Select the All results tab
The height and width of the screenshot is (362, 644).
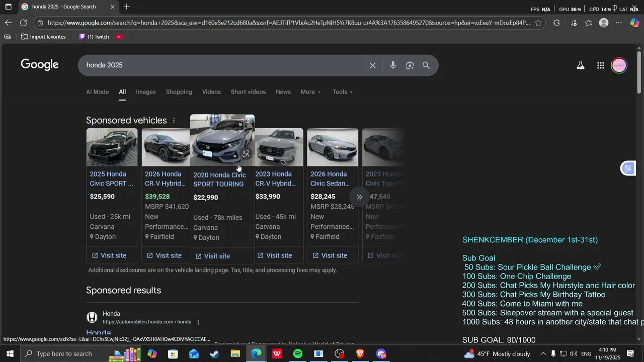click(x=122, y=92)
